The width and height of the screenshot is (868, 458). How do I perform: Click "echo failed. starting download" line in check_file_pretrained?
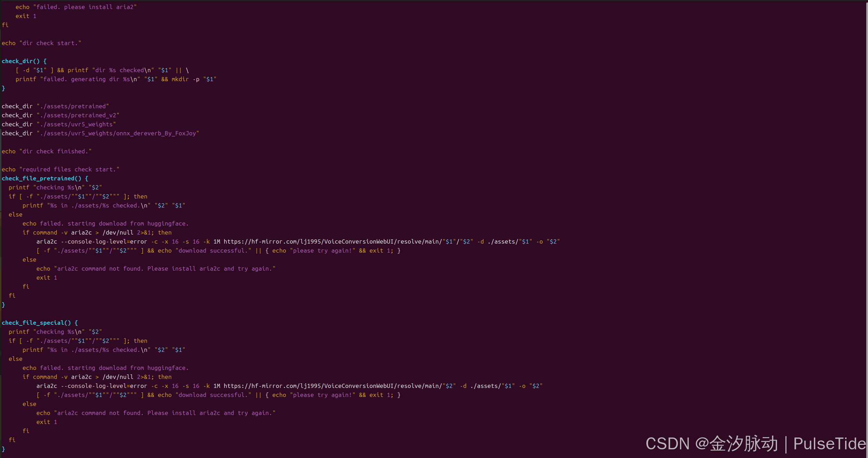105,223
